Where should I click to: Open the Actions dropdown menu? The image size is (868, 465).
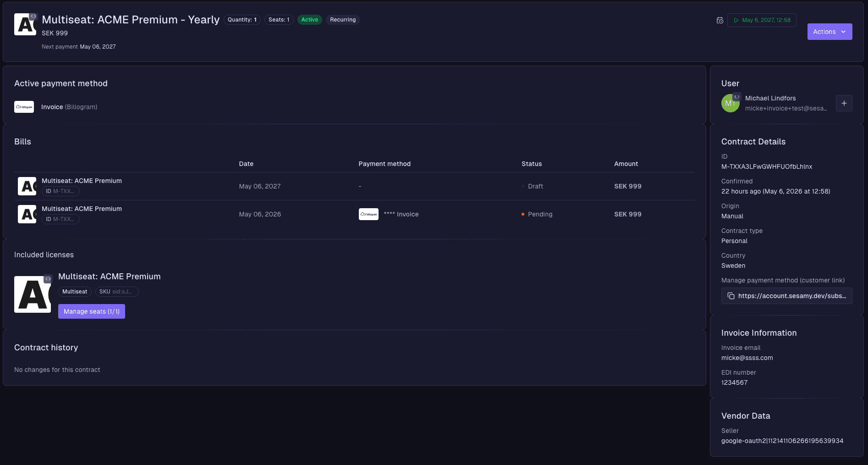830,32
